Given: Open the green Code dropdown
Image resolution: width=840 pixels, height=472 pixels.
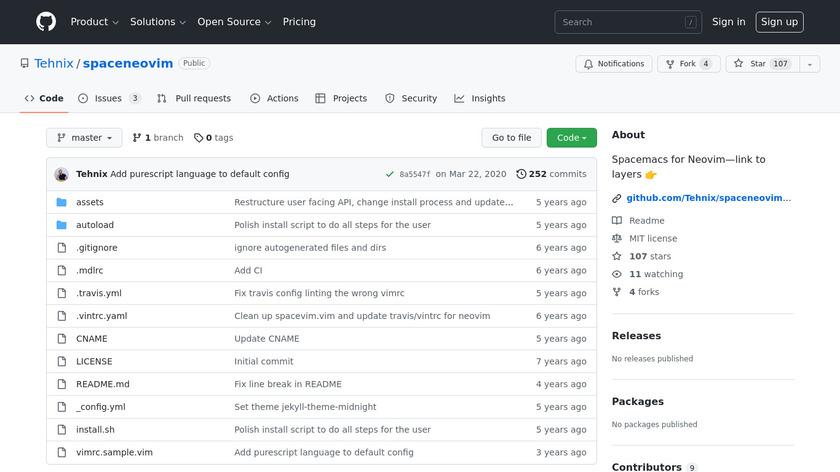Looking at the screenshot, I should coord(572,138).
